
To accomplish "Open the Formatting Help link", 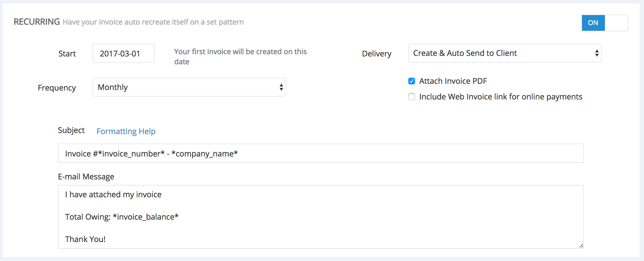I will pos(126,131).
